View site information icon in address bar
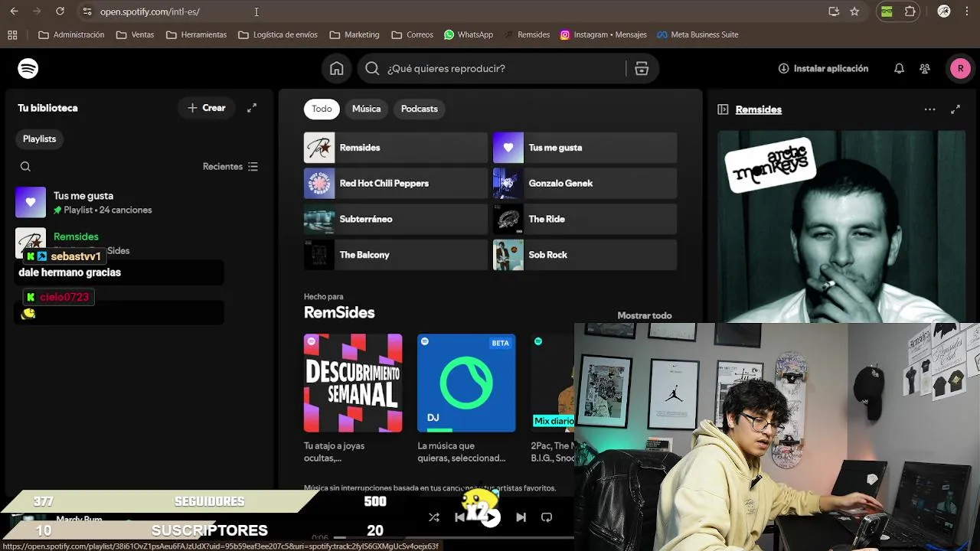Viewport: 980px width, 551px height. 87,11
